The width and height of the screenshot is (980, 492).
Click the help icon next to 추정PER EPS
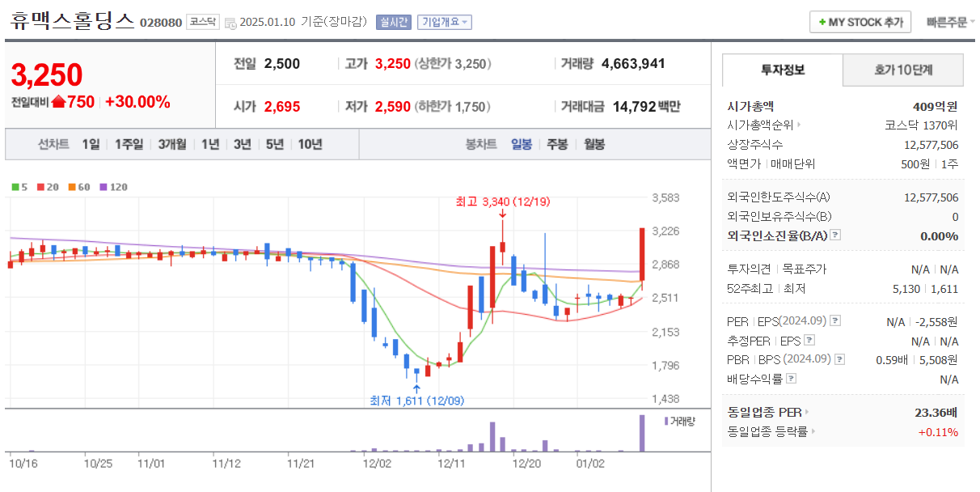coord(809,341)
